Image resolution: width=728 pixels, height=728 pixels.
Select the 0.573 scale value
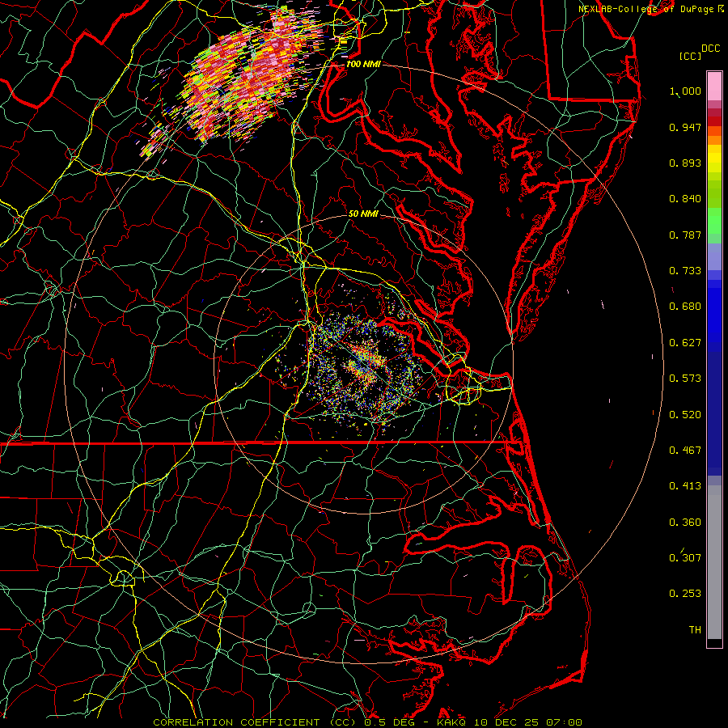(685, 379)
